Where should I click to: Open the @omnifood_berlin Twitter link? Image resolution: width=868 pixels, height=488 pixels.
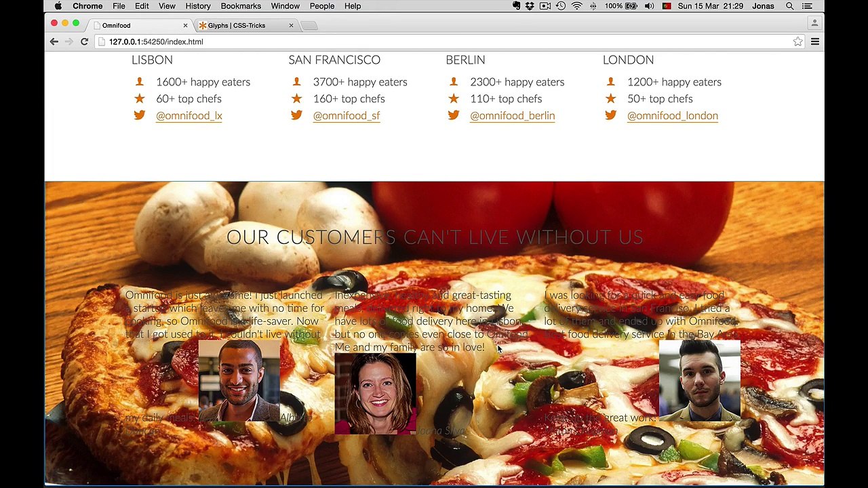(x=513, y=116)
